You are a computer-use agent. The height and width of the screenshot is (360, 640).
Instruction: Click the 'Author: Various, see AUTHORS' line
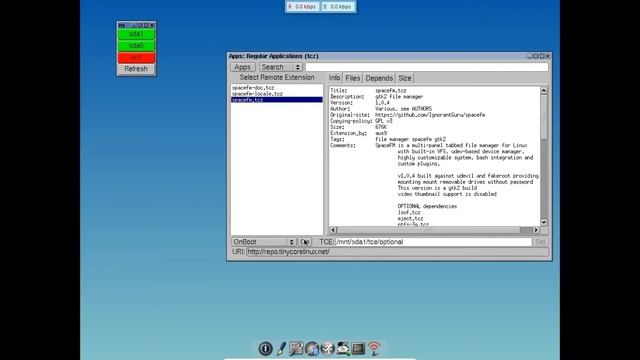(x=381, y=109)
